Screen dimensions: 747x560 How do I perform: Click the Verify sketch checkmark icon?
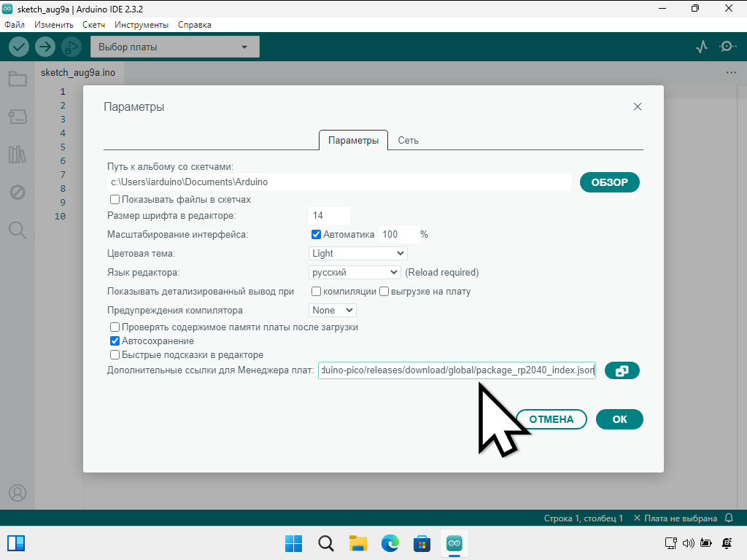(19, 47)
